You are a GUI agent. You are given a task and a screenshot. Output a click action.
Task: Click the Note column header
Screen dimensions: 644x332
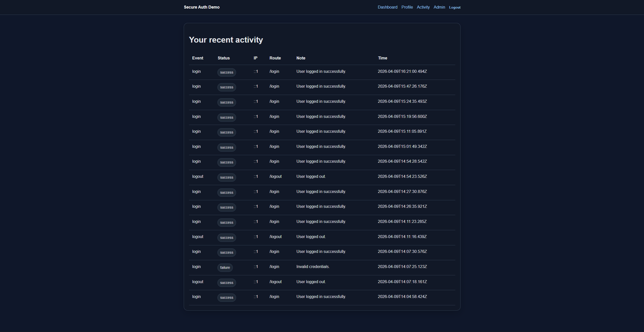(x=301, y=58)
